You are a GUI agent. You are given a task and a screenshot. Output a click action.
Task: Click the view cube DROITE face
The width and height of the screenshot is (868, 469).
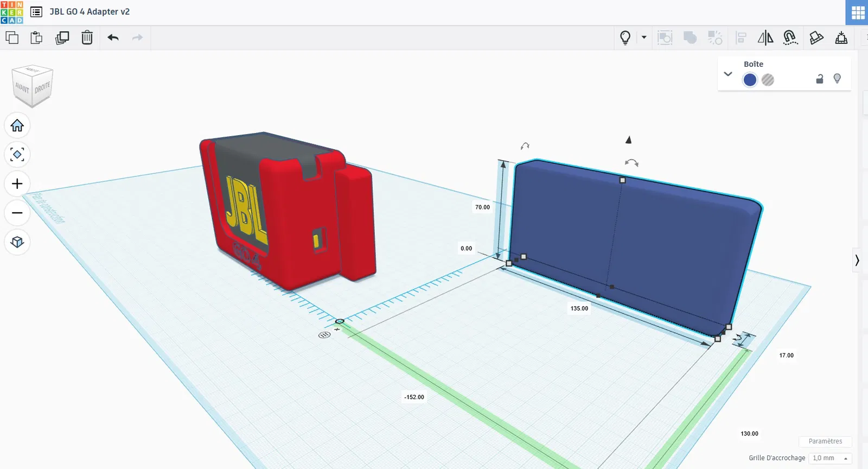tap(42, 87)
